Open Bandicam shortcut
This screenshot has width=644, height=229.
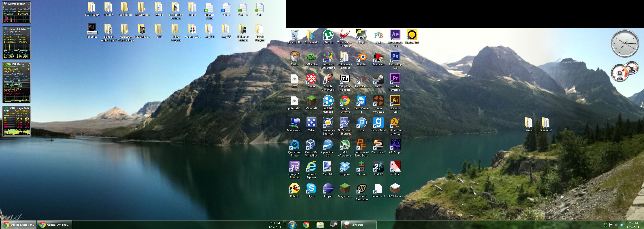[378, 59]
